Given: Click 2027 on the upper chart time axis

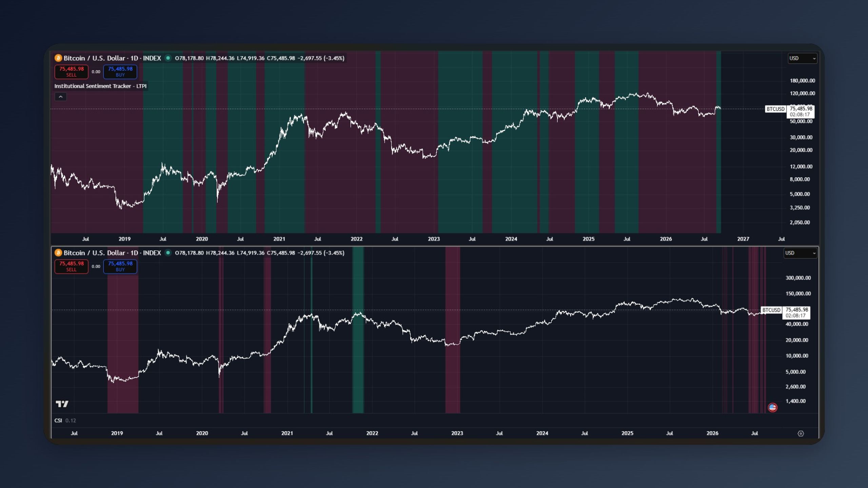Looking at the screenshot, I should point(743,239).
